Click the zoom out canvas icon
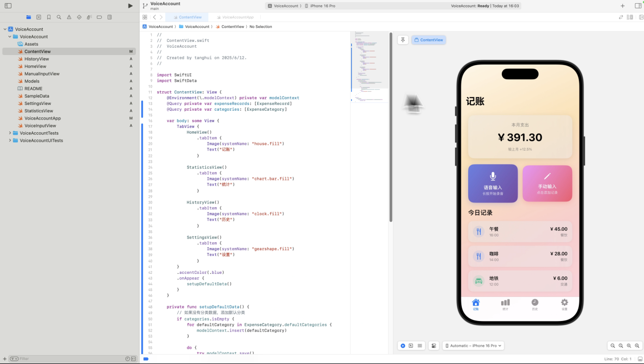 [613, 346]
